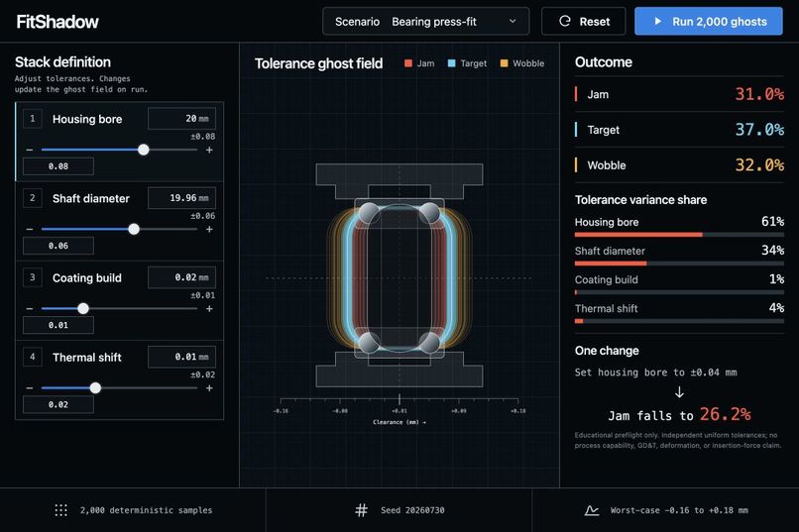Click the Wobble legend yellow swatch
The width and height of the screenshot is (799, 532).
pos(504,63)
